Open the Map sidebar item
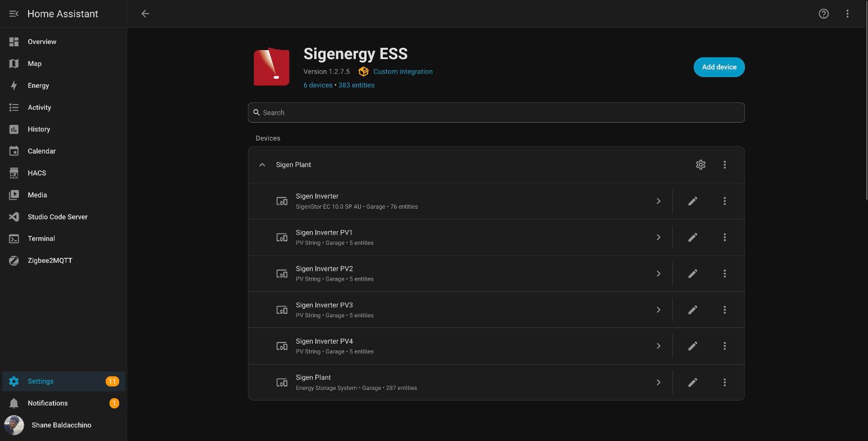 64,64
